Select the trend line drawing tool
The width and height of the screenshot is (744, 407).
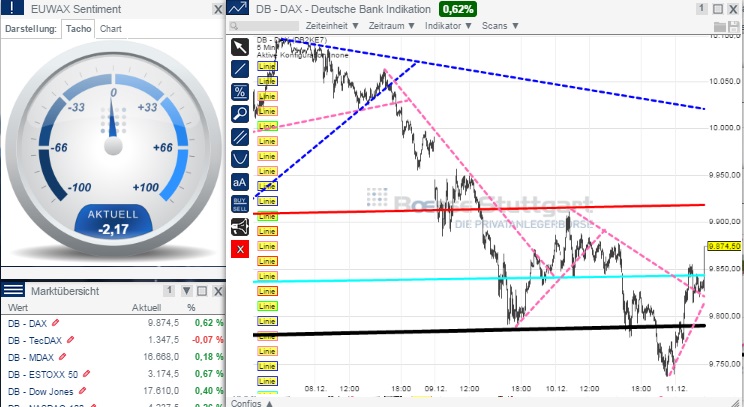click(x=240, y=69)
